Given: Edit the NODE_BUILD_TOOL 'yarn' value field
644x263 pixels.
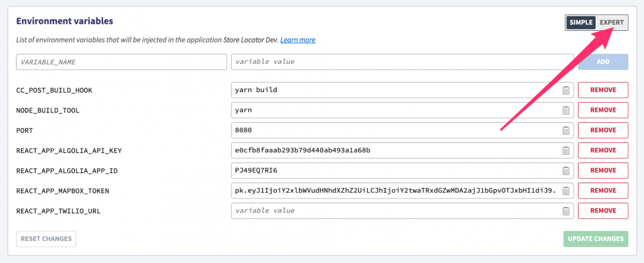Looking at the screenshot, I should click(402, 110).
